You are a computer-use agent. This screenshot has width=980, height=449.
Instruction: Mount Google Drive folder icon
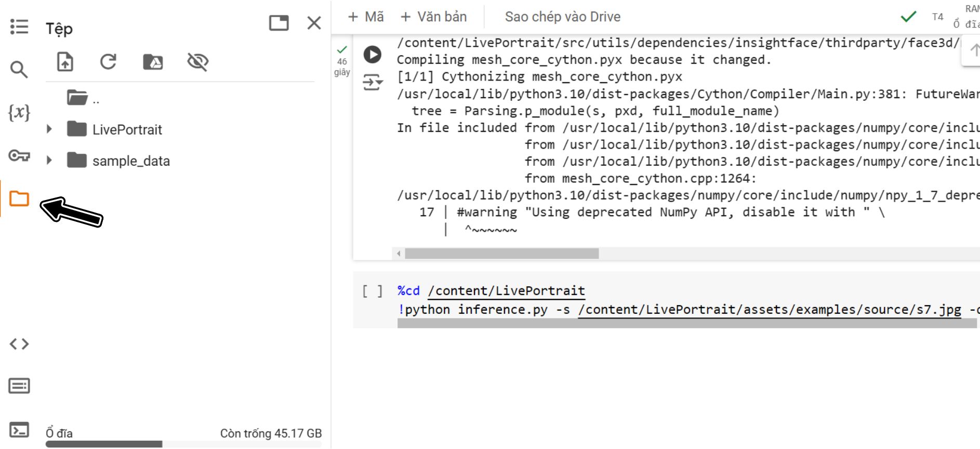pos(153,62)
